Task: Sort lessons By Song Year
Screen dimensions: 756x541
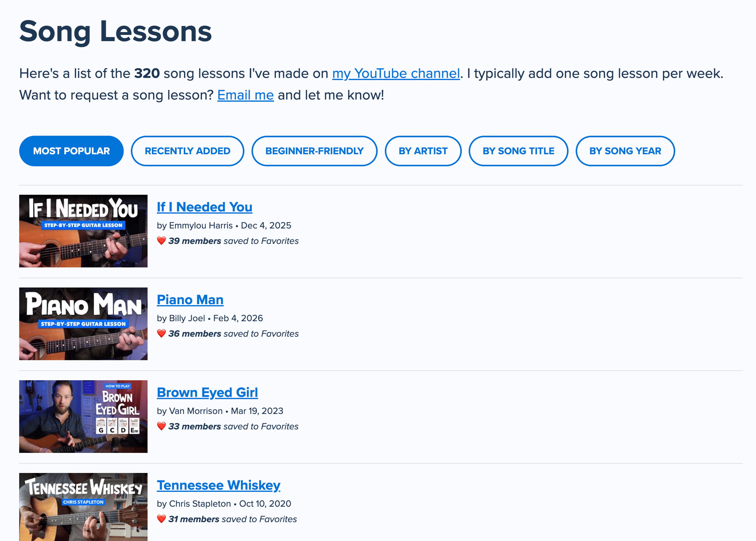Action: click(625, 151)
